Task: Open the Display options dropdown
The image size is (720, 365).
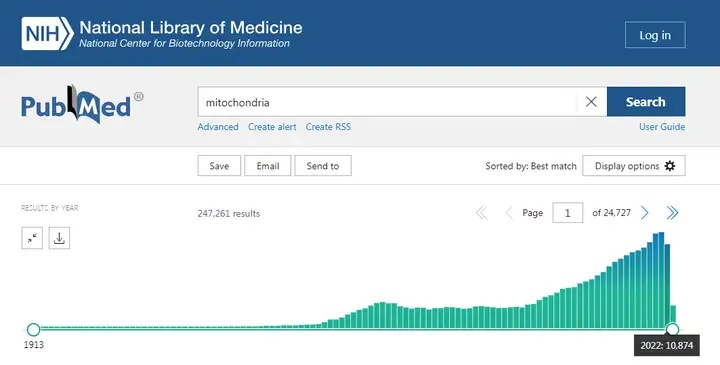Action: point(634,166)
